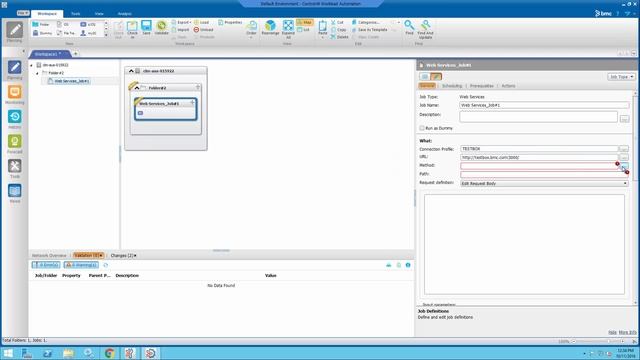Open the Validation tab in bottom pane
The height and width of the screenshot is (360, 640).
coord(88,256)
